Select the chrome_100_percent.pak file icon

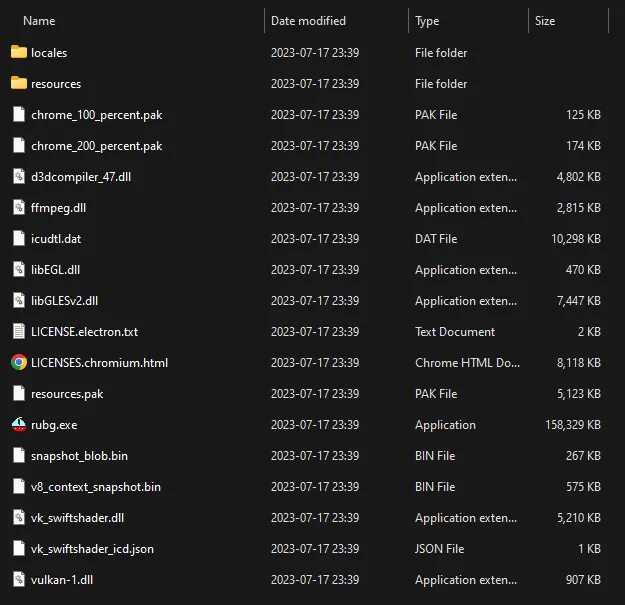click(x=19, y=114)
